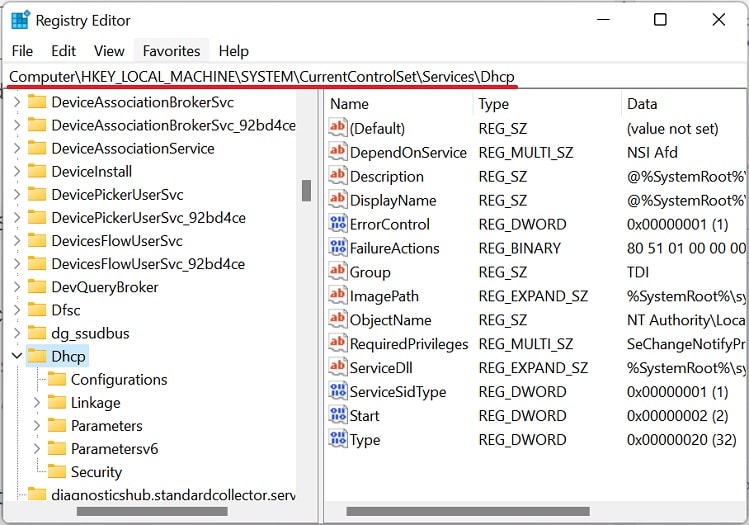
Task: Select the DeviceAssociationBrokerSvc_92bd4ce key
Action: pos(173,125)
